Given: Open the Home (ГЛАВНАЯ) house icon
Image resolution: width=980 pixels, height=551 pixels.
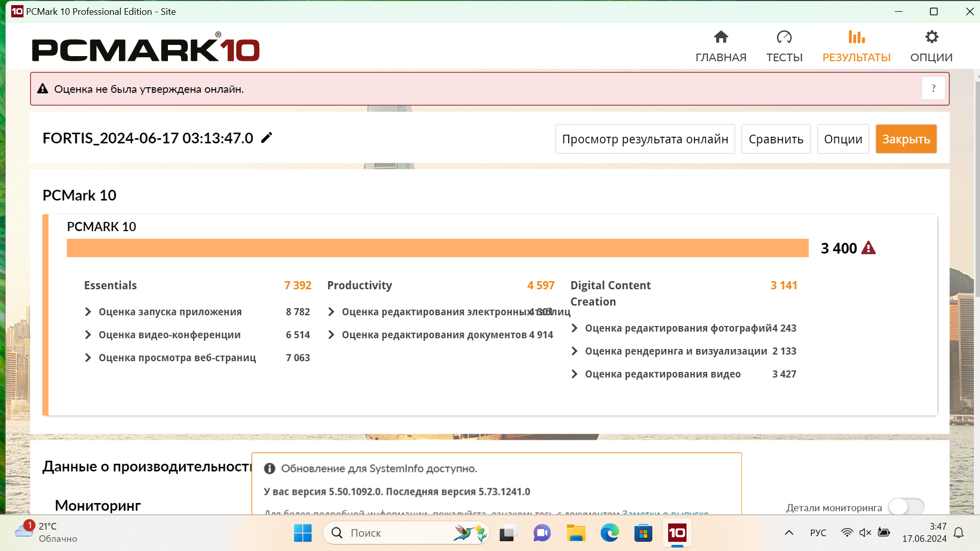Looking at the screenshot, I should 721,37.
